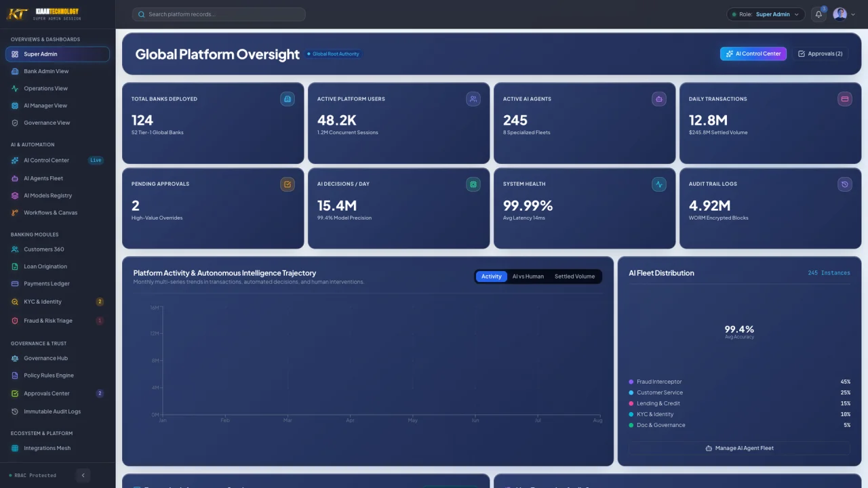Collapse the sidebar with chevron button
The image size is (868, 488).
click(x=83, y=475)
